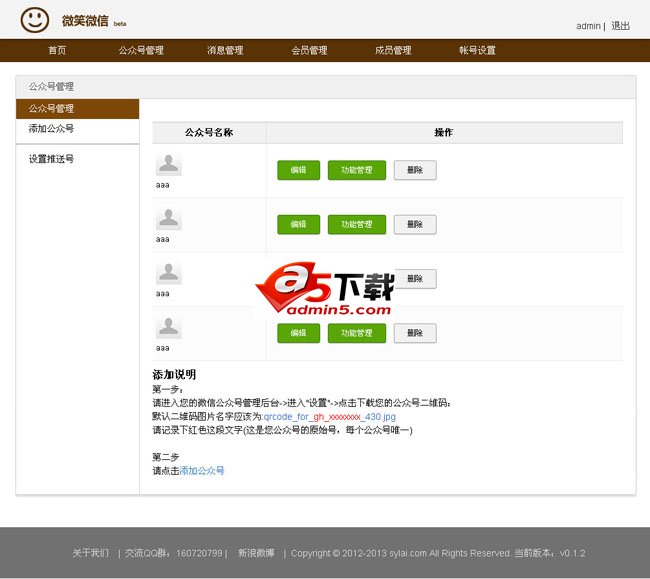Click the admin username link
This screenshot has height=579, width=650.
coord(588,26)
